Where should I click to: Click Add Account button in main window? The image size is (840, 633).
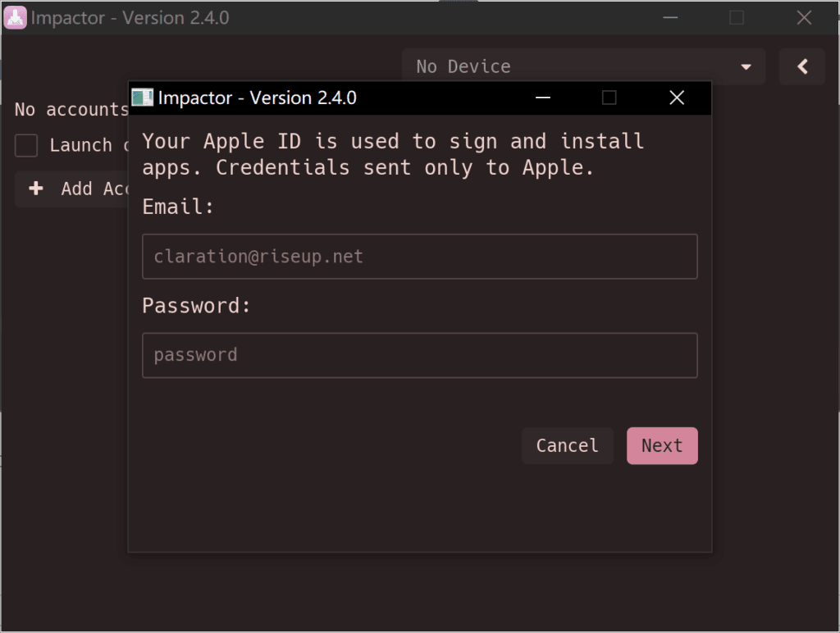(72, 189)
